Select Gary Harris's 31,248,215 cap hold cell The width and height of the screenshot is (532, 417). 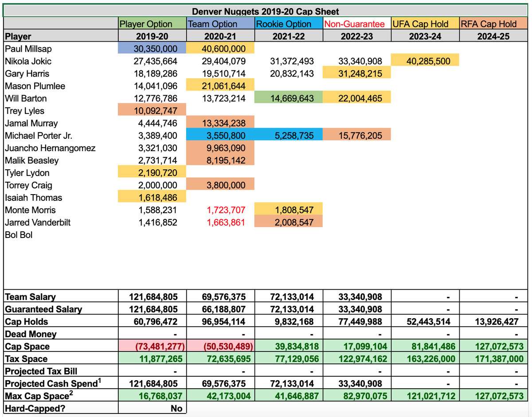(x=357, y=73)
